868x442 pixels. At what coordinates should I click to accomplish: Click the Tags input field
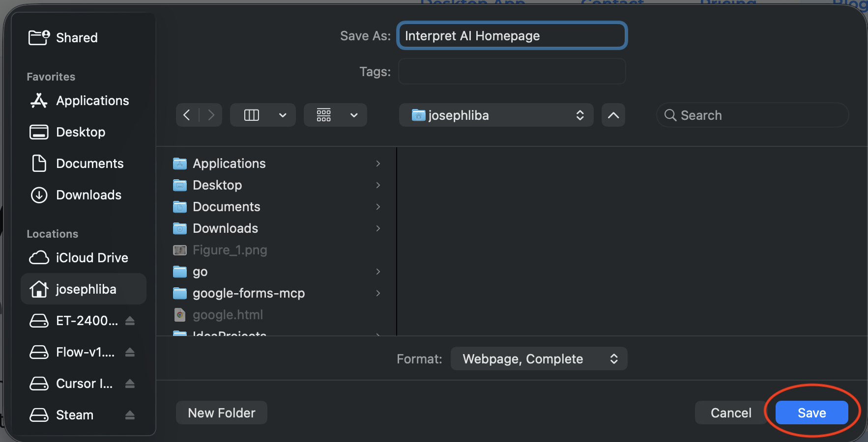pos(512,71)
